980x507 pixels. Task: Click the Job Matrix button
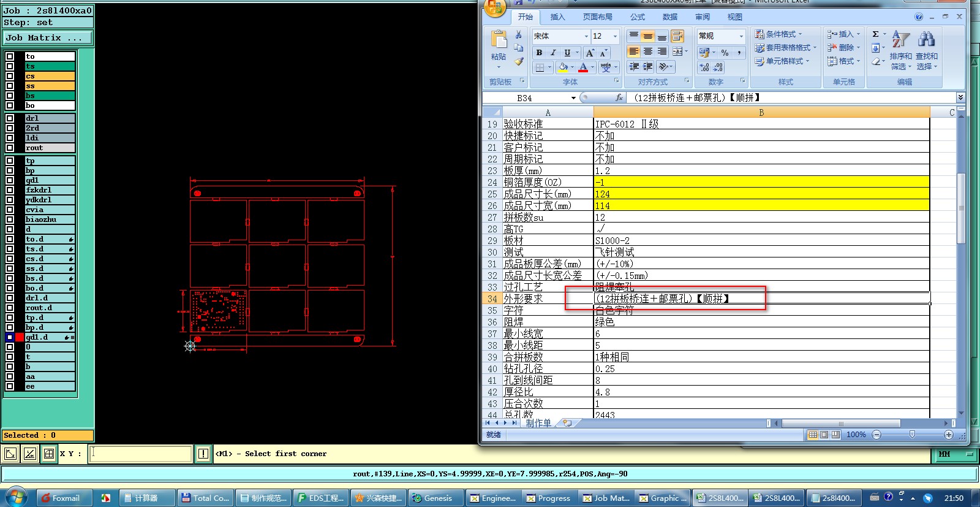(x=48, y=37)
